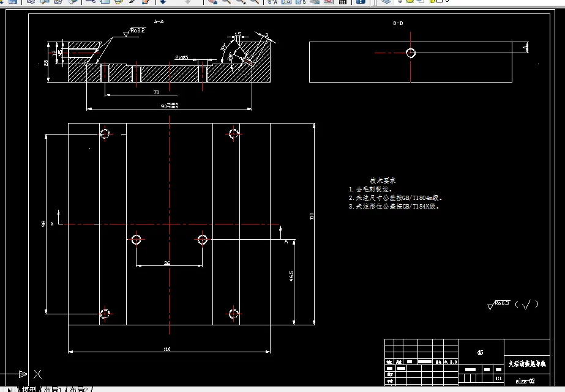Select the 2xø5 hole callout text
This screenshot has width=565, height=392.
(182, 57)
